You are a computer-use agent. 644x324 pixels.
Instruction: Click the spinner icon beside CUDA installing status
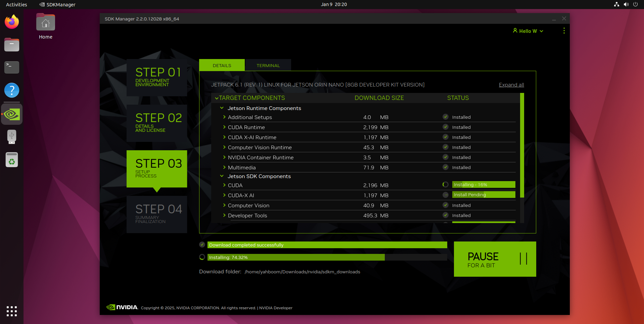445,184
